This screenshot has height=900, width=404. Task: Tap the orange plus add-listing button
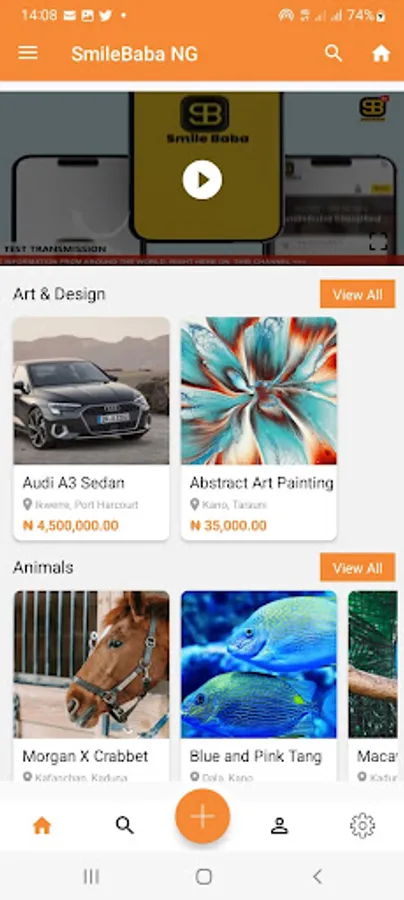click(x=203, y=816)
